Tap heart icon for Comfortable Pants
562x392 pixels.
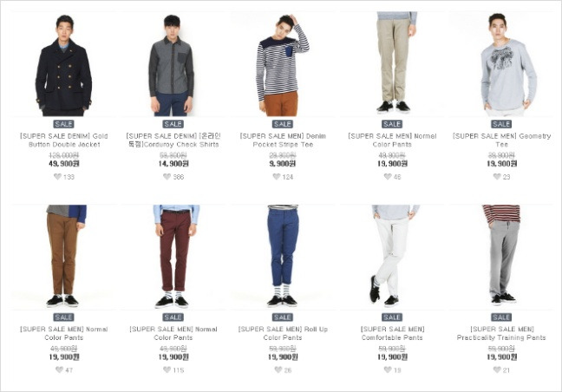click(x=388, y=369)
